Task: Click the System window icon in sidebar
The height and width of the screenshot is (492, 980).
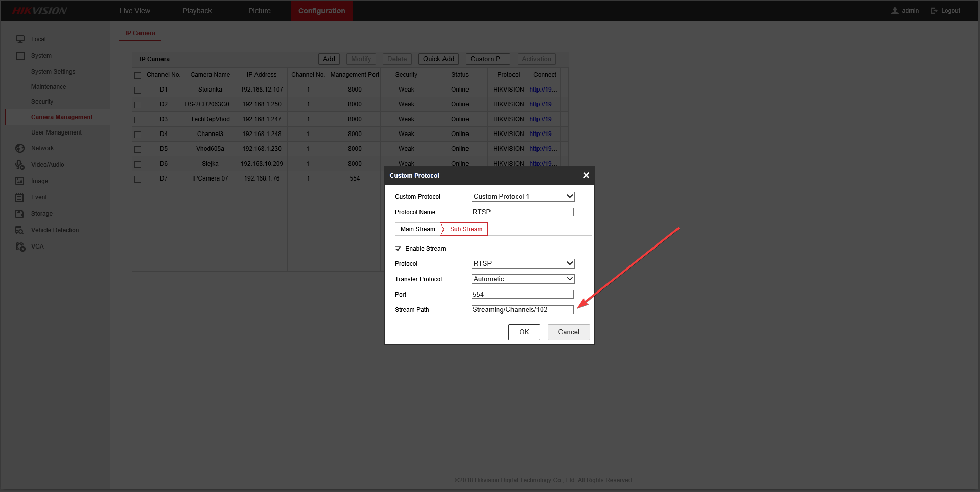Action: [20, 56]
